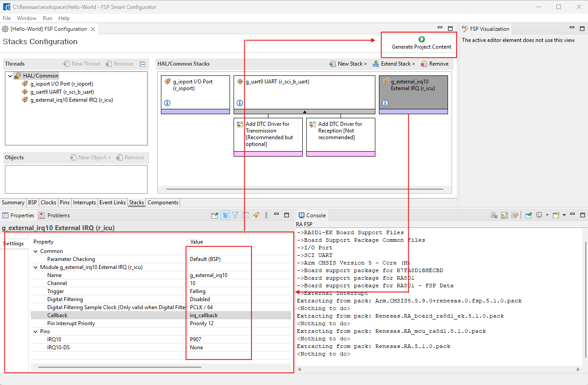This screenshot has height=385, width=588.
Task: Open the Clocks tab
Action: [48, 203]
